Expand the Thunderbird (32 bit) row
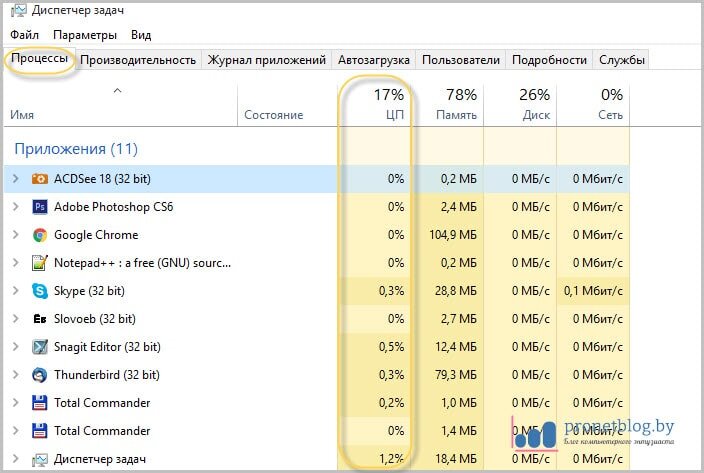 coord(16,375)
